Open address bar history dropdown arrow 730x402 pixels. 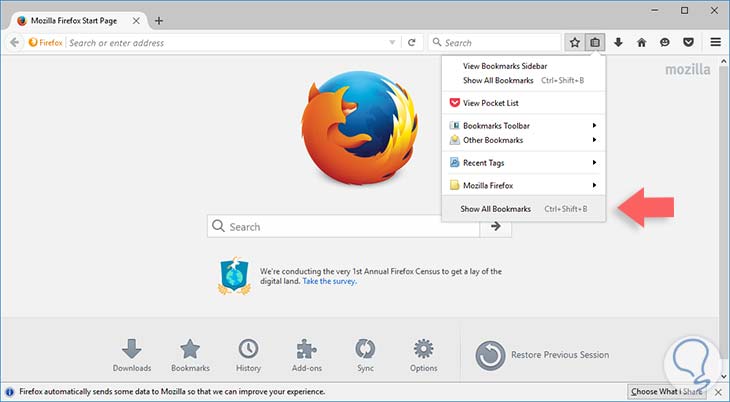click(x=392, y=42)
